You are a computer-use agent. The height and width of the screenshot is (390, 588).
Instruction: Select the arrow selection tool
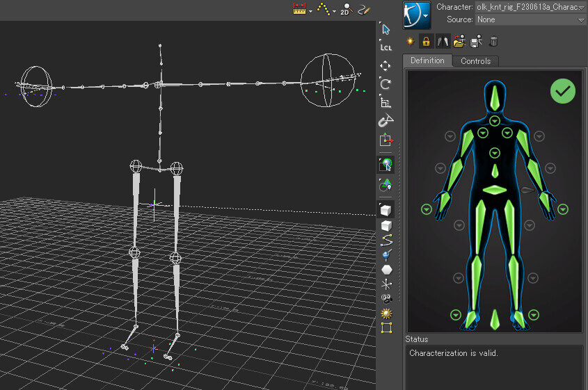coord(386,29)
